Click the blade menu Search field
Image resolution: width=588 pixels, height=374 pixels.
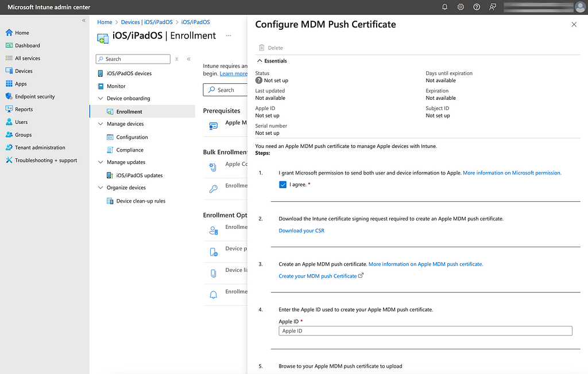[x=133, y=59]
